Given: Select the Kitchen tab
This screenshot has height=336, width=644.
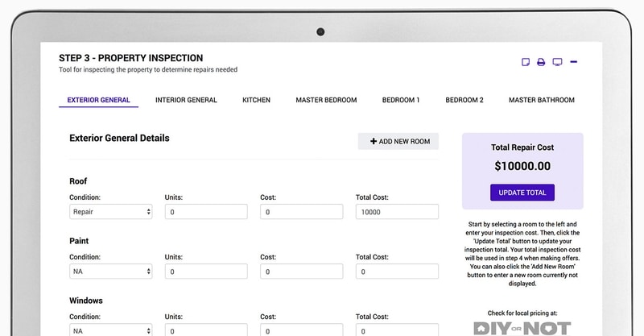Looking at the screenshot, I should pyautogui.click(x=256, y=100).
